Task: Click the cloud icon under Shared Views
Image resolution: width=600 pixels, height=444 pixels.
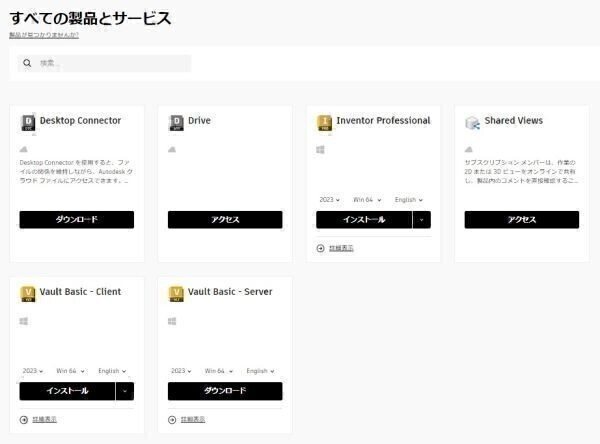Action: 469,149
